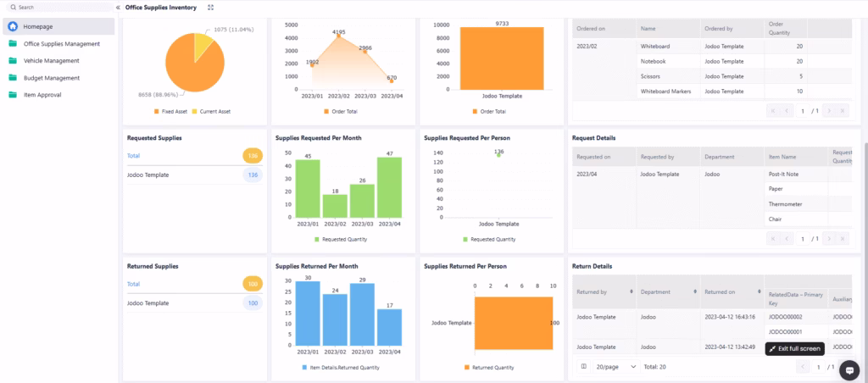Open the chat support bubble icon
Image resolution: width=868 pixels, height=383 pixels.
click(849, 369)
